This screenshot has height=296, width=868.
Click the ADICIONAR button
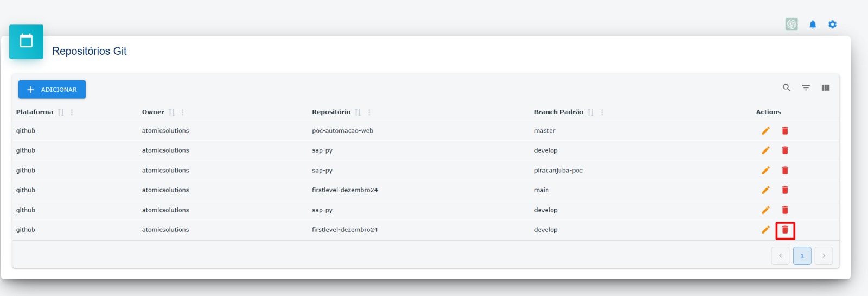point(52,90)
